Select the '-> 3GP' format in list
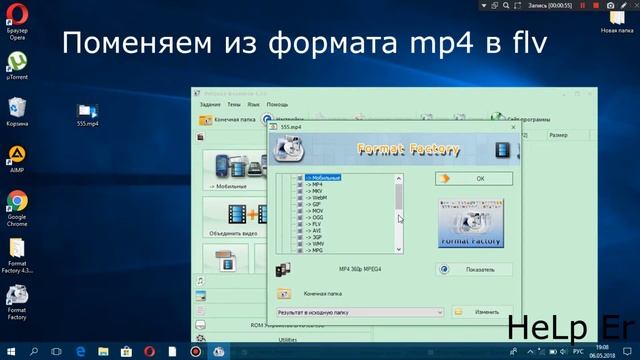 [x=314, y=237]
